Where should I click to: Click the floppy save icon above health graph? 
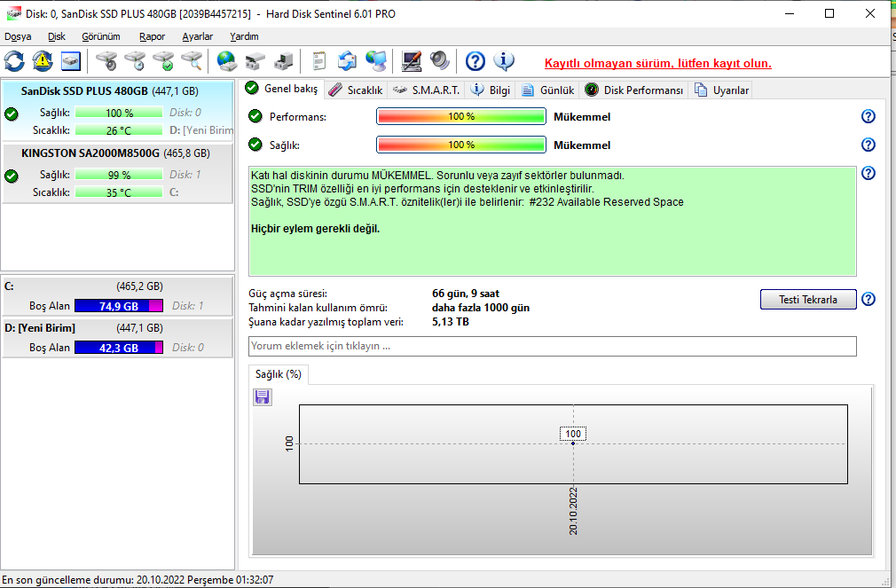pos(263,397)
